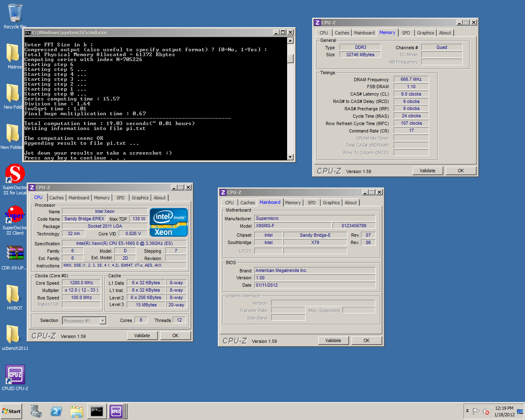
Task: Select the Supermicro manufacturer field
Action: (x=315, y=218)
